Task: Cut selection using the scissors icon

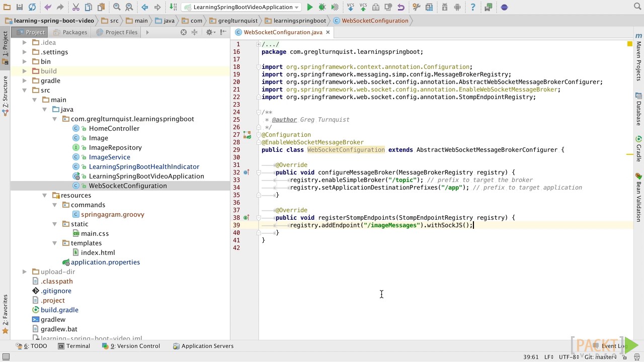Action: click(76, 7)
